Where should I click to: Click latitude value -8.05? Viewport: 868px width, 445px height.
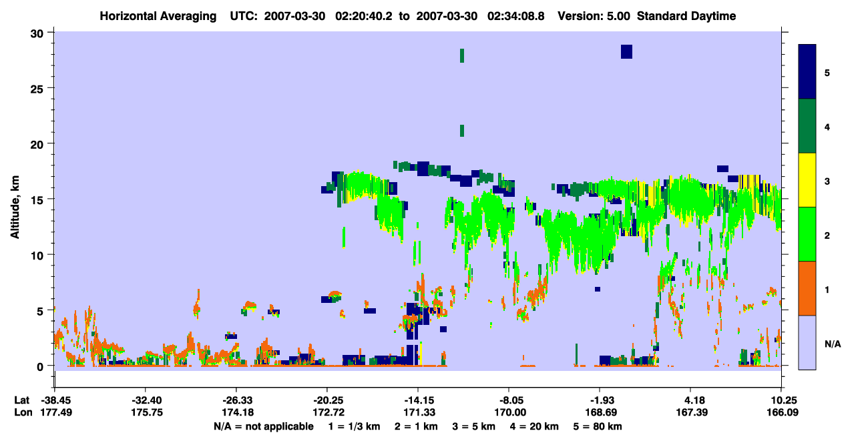[x=509, y=400]
